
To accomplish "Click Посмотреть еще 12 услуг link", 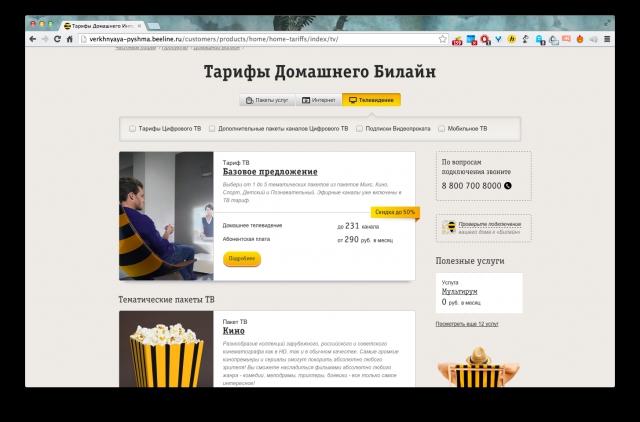I will click(467, 324).
